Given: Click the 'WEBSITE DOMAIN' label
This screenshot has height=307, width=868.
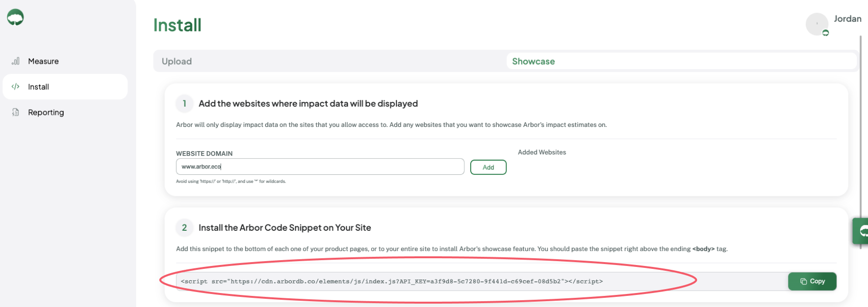Looking at the screenshot, I should (204, 153).
